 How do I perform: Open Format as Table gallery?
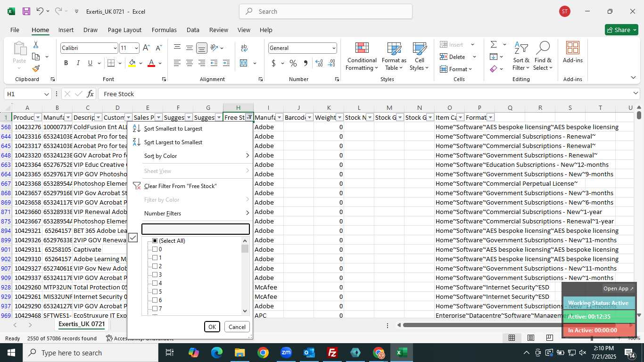click(x=394, y=57)
